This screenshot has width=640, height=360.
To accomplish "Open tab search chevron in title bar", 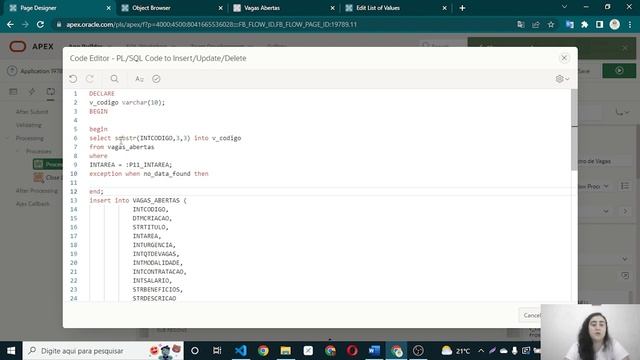I will [564, 7].
